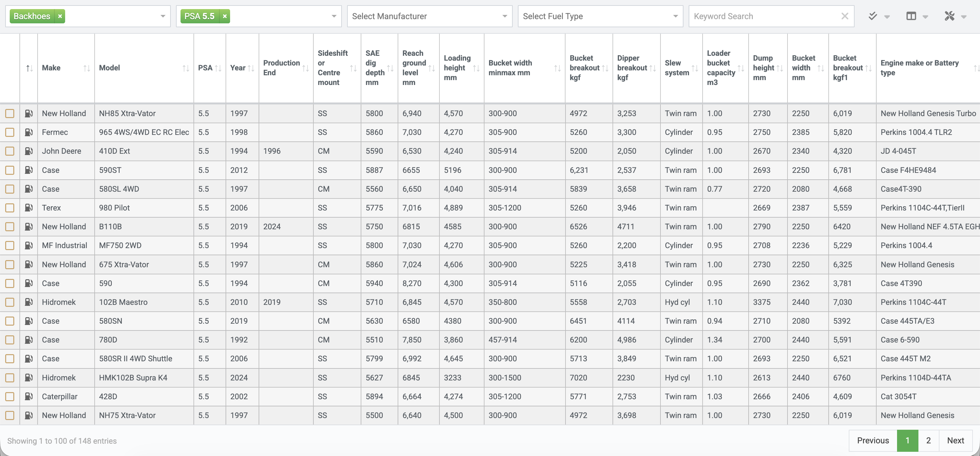
Task: Go to page 2
Action: [x=928, y=440]
